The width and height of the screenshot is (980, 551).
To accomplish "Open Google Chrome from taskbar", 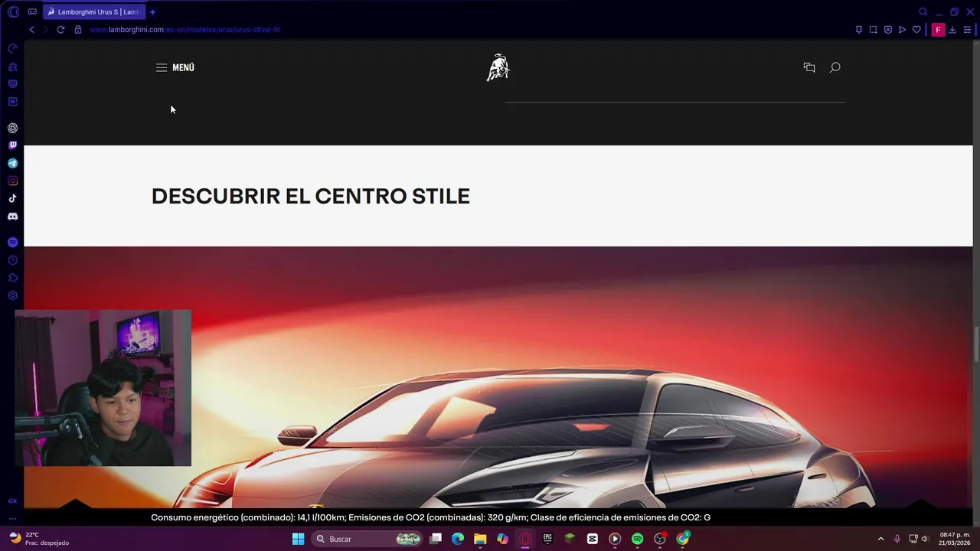I will pyautogui.click(x=682, y=539).
